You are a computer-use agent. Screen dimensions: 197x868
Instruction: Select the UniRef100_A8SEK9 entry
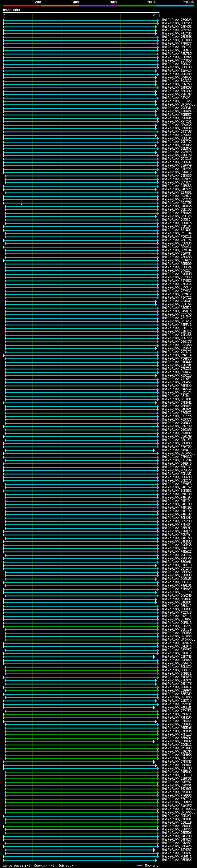pyautogui.click(x=176, y=470)
